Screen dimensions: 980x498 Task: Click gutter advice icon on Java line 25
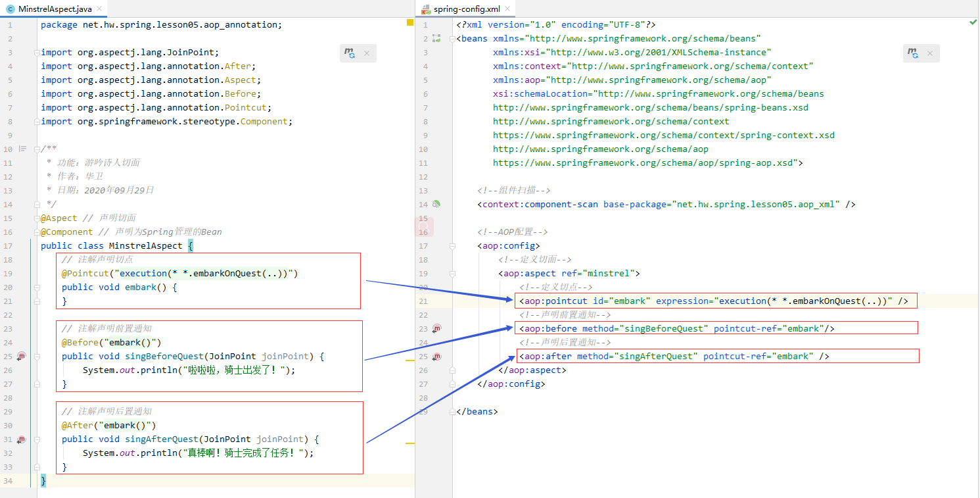click(x=21, y=356)
